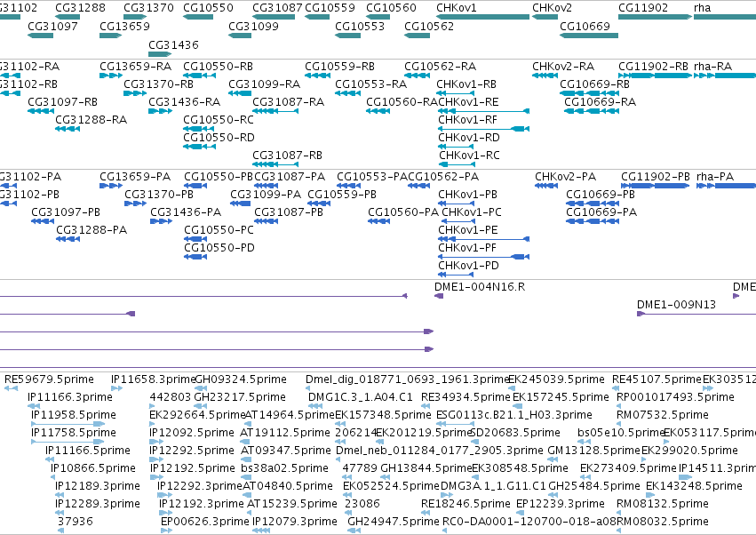Viewport: 756px width, 535px height.
Task: Click the CG10559-RB transcript label
Action: point(340,66)
